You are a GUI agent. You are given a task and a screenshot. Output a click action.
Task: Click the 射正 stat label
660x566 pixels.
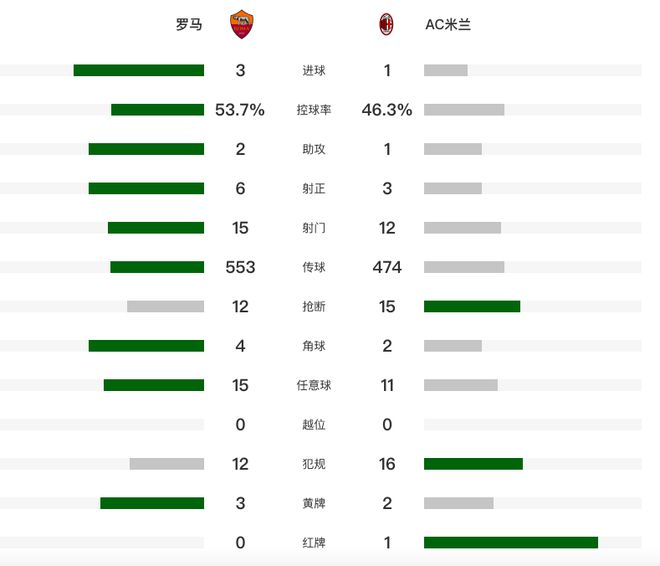click(314, 189)
